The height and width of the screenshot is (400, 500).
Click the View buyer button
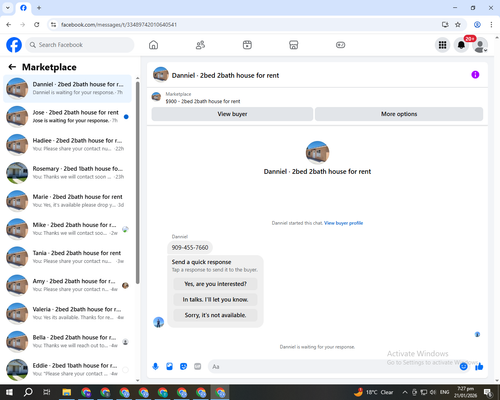coord(232,114)
